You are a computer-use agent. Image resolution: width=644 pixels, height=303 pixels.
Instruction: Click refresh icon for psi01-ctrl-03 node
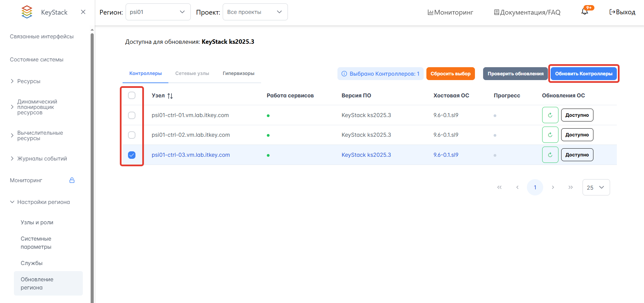tap(550, 155)
